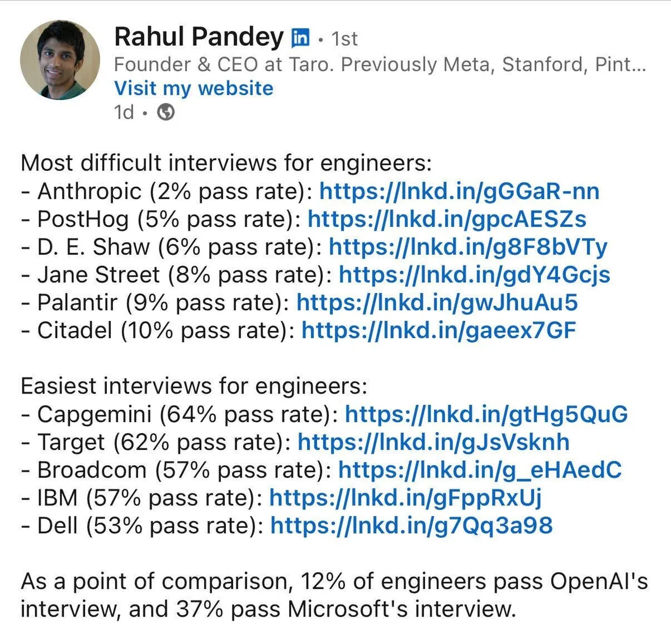Click the OpenAI comparison paragraph text

point(334,595)
